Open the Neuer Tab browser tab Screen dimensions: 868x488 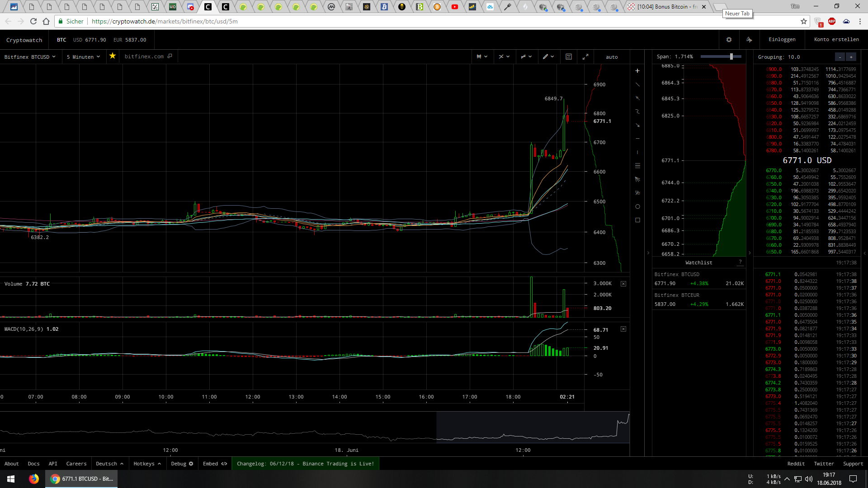click(719, 6)
